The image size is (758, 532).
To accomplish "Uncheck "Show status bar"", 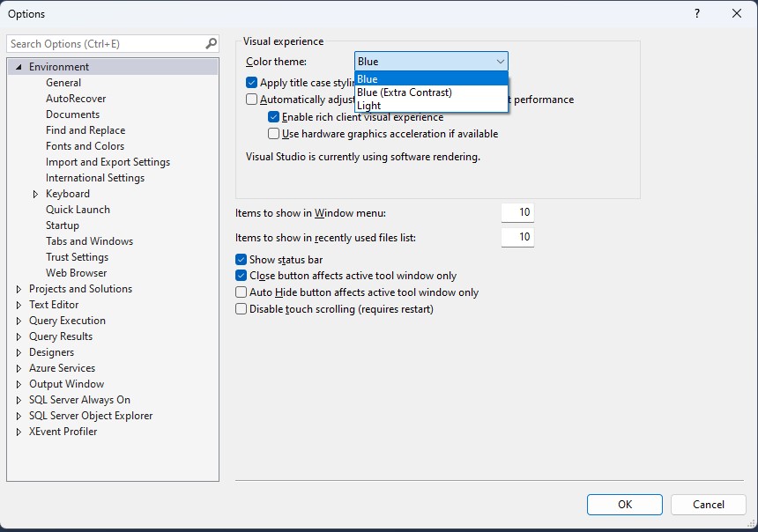I will coord(241,260).
